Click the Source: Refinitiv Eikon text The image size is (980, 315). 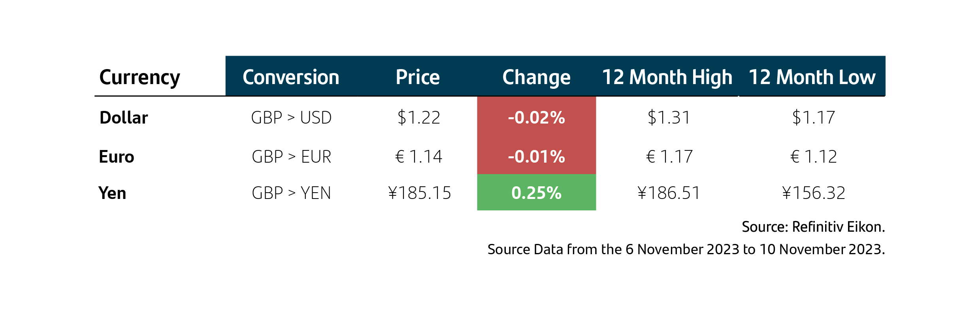813,227
